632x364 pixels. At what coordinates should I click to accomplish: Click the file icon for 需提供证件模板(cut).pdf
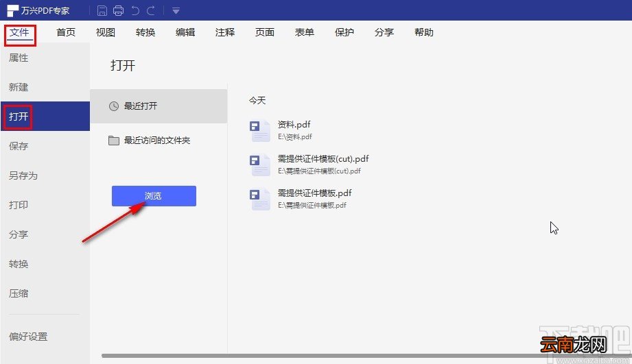pyautogui.click(x=259, y=165)
